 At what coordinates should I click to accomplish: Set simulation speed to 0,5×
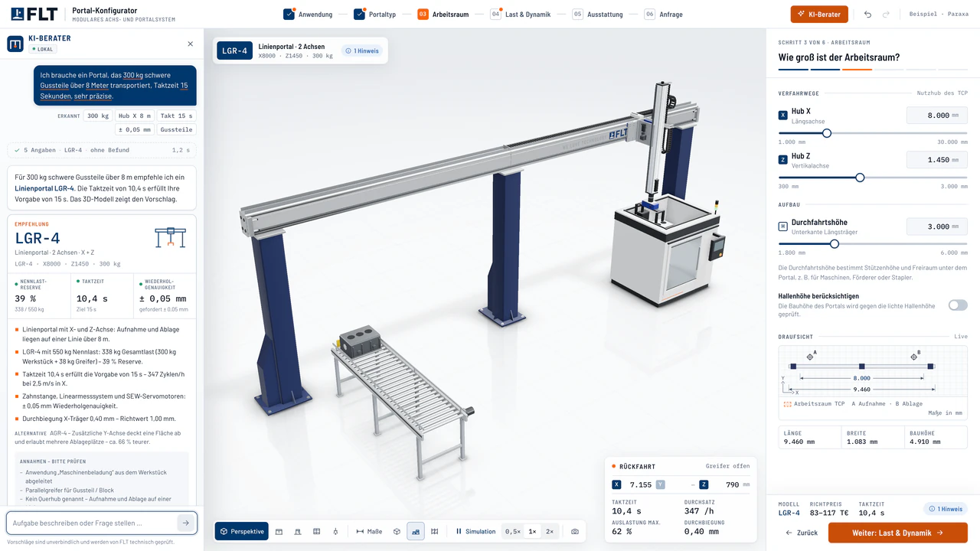click(x=513, y=531)
